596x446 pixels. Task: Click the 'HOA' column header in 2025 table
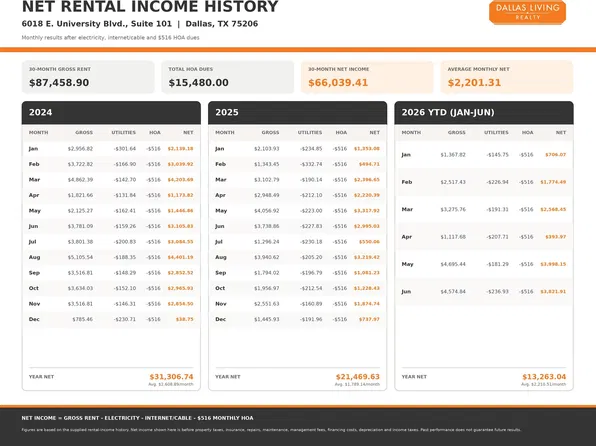pos(341,133)
